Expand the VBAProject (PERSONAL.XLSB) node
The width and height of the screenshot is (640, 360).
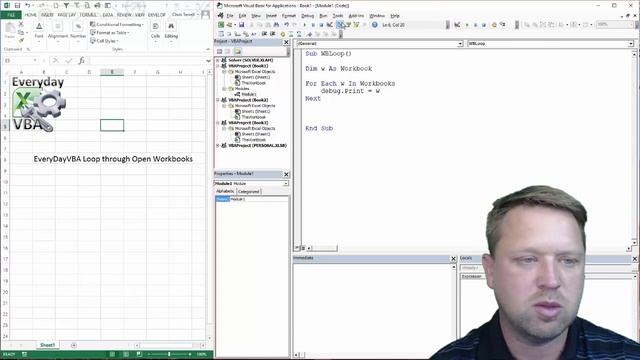(218, 146)
